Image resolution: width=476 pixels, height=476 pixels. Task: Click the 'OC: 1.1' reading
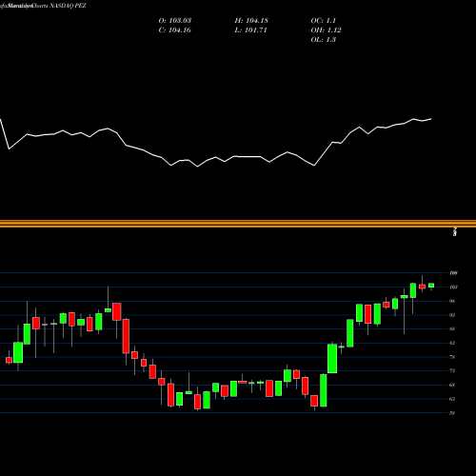324,21
